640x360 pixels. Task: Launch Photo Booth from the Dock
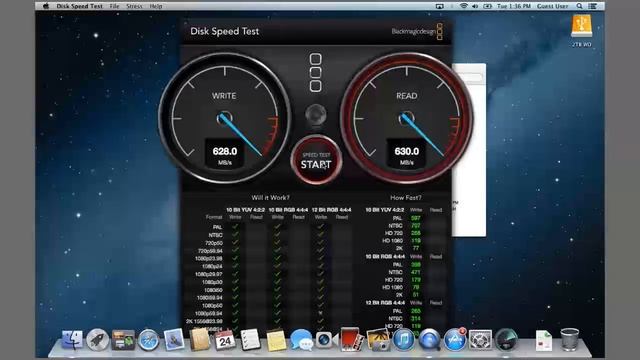pos(351,339)
